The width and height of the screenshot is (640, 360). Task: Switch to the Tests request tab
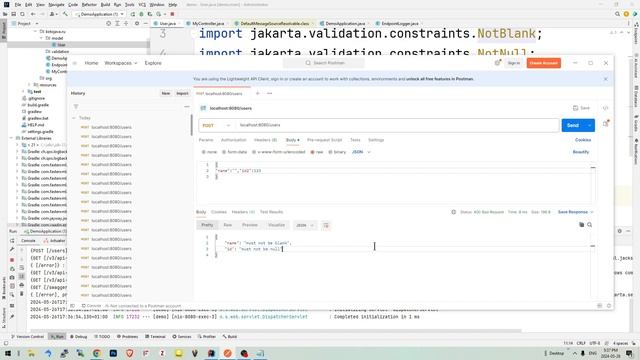(355, 140)
